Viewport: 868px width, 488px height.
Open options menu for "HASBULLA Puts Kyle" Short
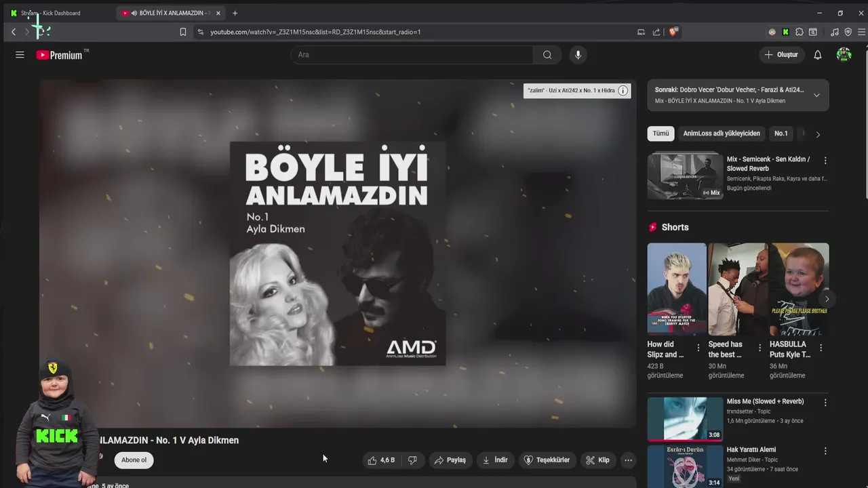tap(821, 348)
